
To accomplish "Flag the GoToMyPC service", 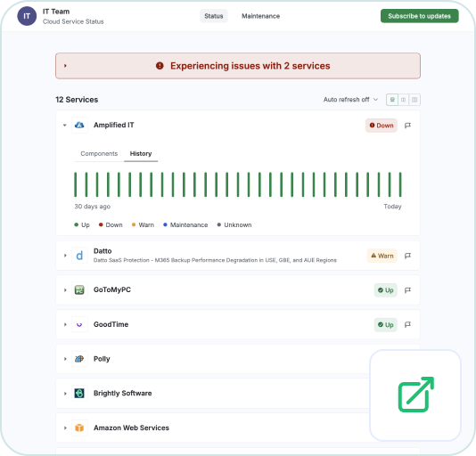I will 407,290.
